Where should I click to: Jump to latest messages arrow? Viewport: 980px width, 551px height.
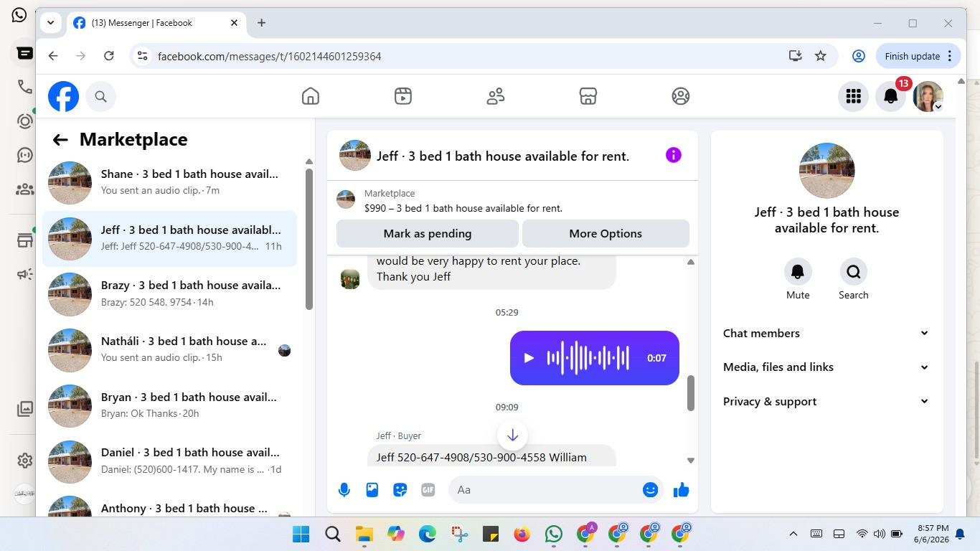pyautogui.click(x=512, y=435)
